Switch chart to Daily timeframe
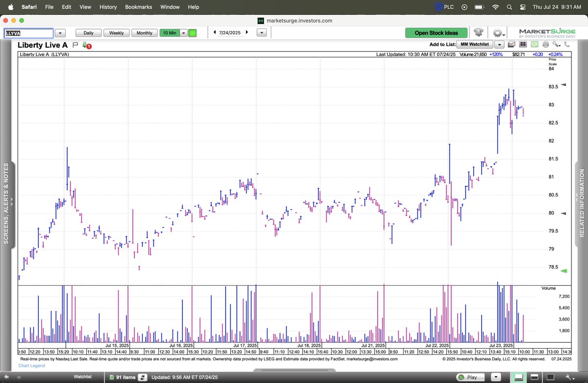This screenshot has height=383, width=588. (x=88, y=33)
